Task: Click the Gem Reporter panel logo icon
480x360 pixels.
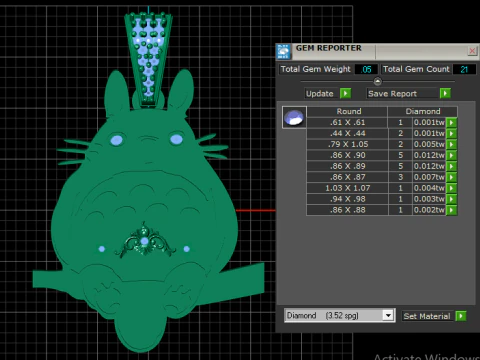Action: pos(283,51)
